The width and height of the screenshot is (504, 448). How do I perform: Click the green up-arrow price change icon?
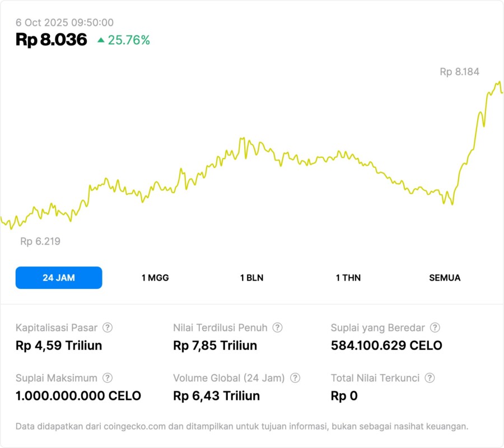click(101, 40)
